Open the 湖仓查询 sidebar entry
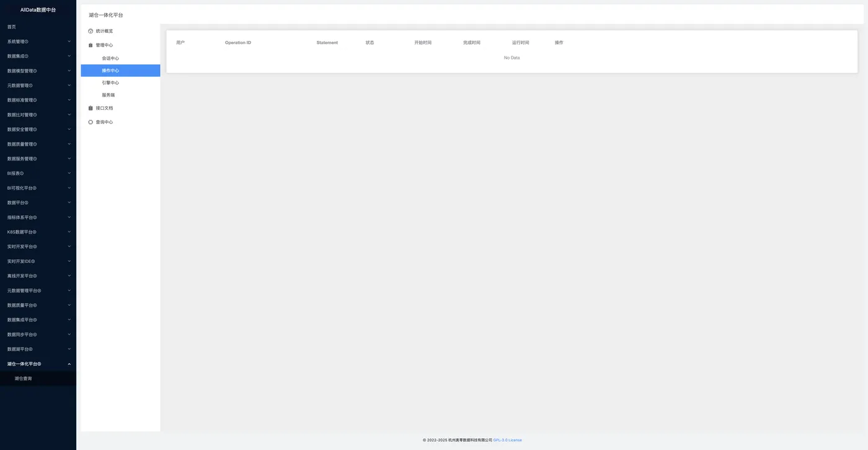868x450 pixels. pyautogui.click(x=38, y=378)
